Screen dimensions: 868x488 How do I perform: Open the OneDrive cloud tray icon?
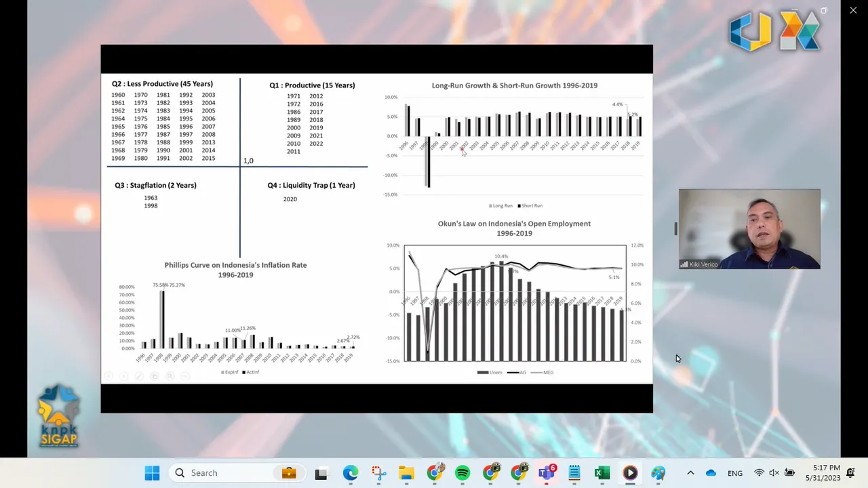tap(711, 473)
